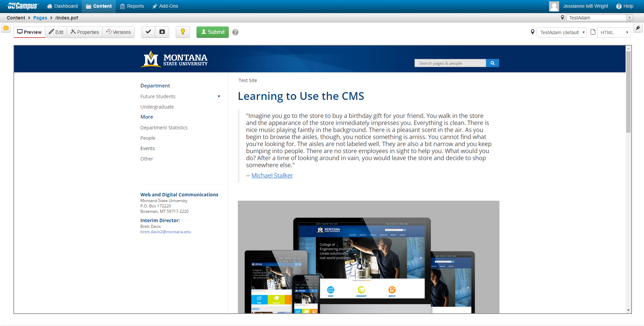Open the Properties tab
This screenshot has width=644, height=326.
pyautogui.click(x=85, y=32)
